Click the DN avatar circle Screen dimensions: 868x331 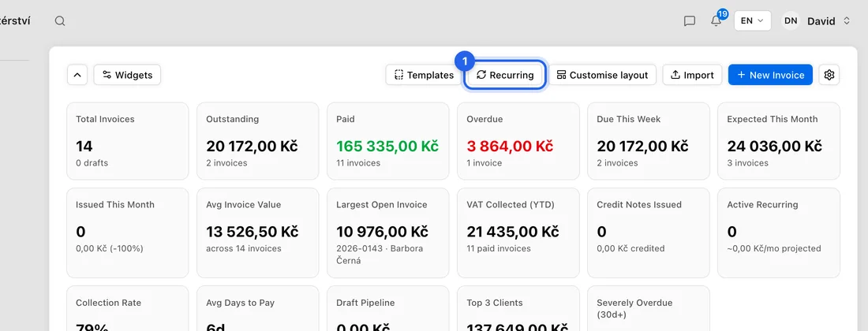point(791,21)
